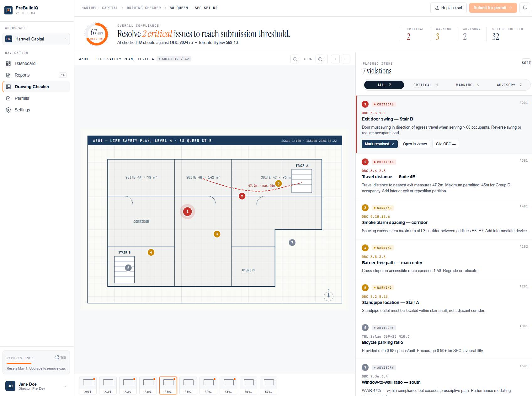532x396 pixels.
Task: Click the compass north indicator on plan
Action: (328, 296)
